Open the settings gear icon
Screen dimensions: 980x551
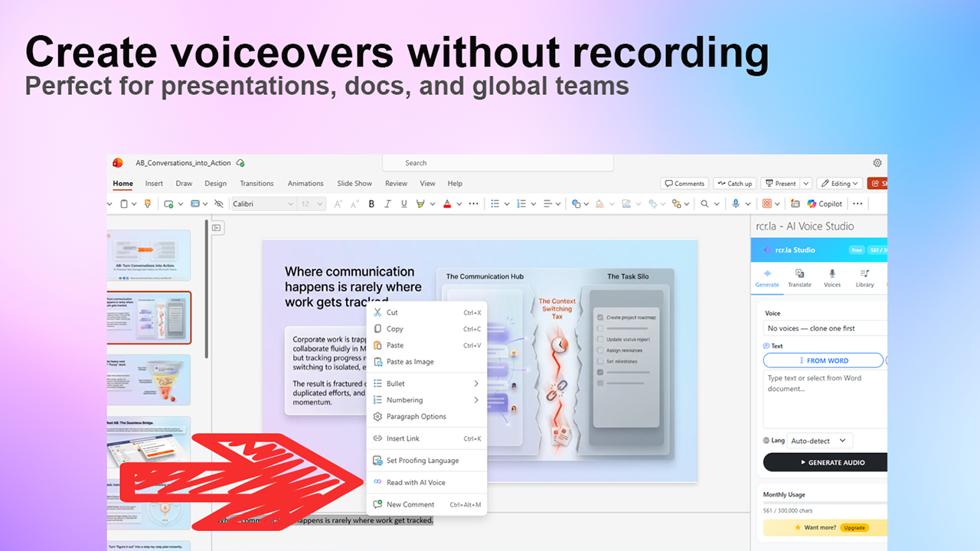coord(877,162)
